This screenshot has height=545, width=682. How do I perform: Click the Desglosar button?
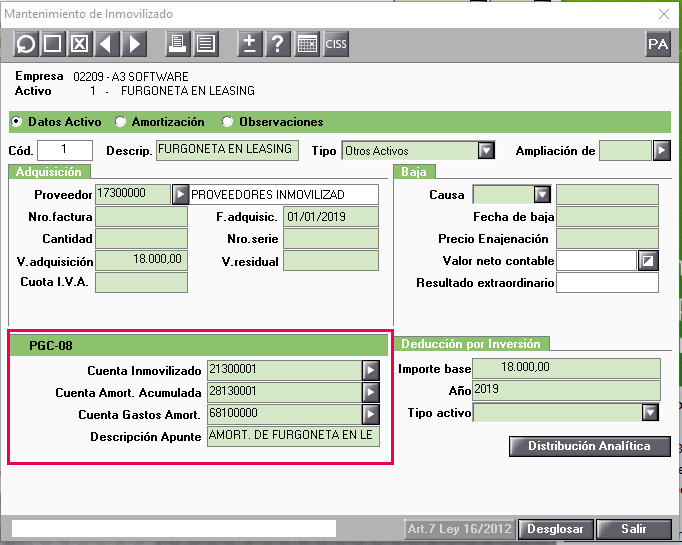coord(555,529)
